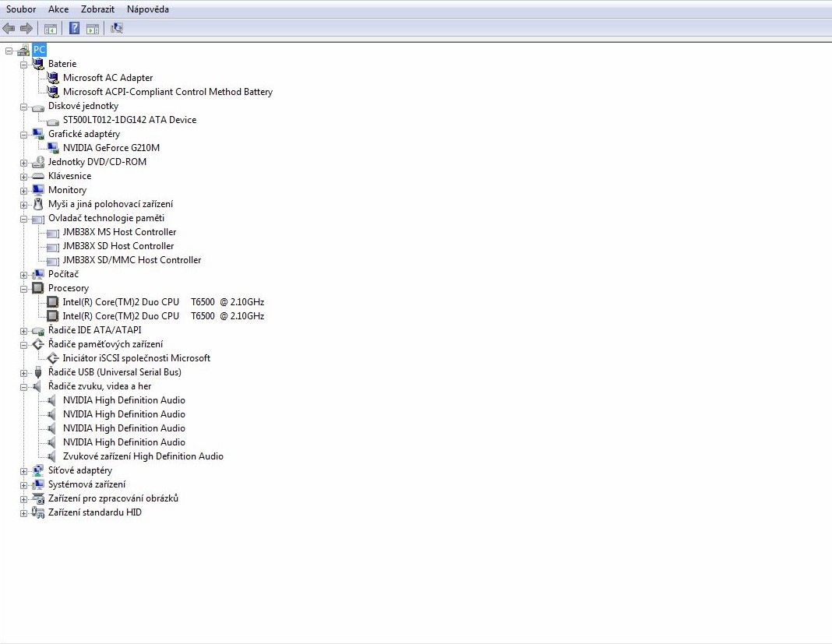Select the Zařízení pro zpracování obrázků label
The height and width of the screenshot is (644, 832).
tap(113, 498)
